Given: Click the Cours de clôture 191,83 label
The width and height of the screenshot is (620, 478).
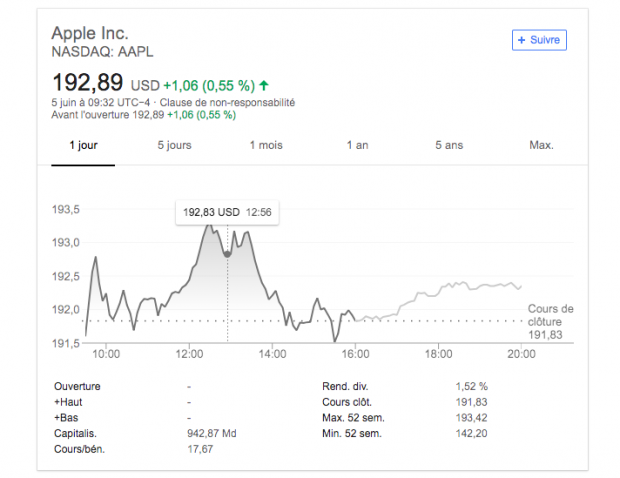Looking at the screenshot, I should [x=550, y=322].
